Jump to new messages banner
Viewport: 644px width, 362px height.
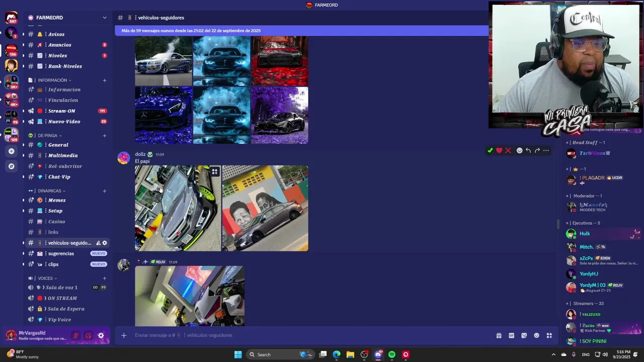[x=302, y=31]
